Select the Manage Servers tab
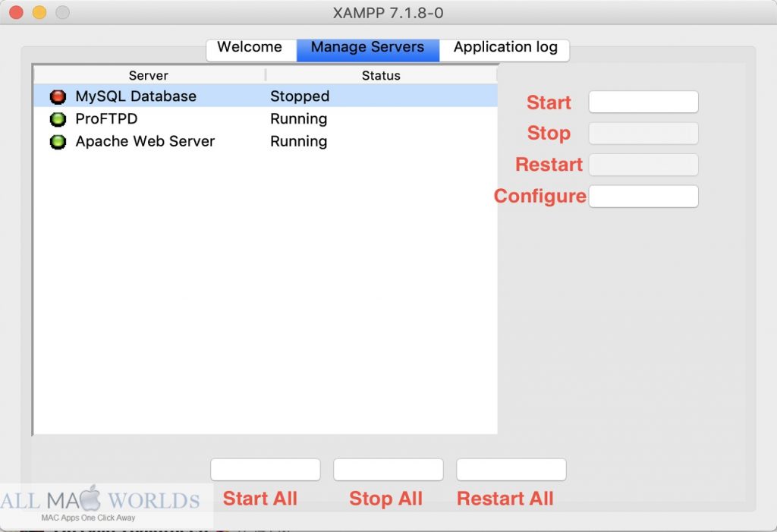This screenshot has width=777, height=532. pos(368,49)
